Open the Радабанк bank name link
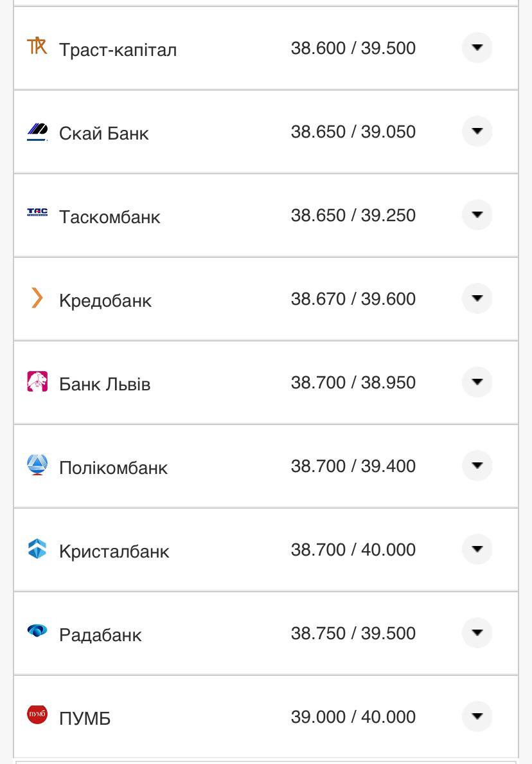 point(100,635)
